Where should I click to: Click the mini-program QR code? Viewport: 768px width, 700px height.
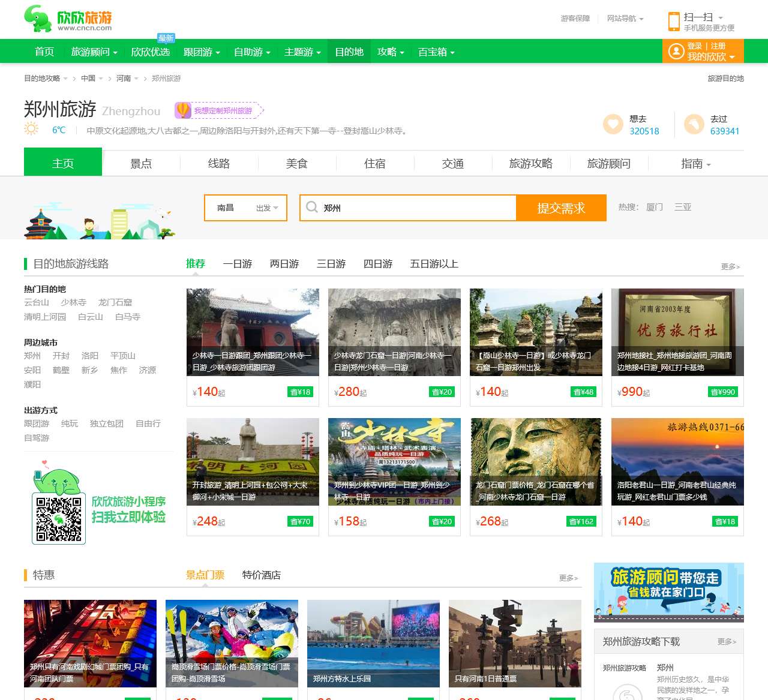(58, 519)
